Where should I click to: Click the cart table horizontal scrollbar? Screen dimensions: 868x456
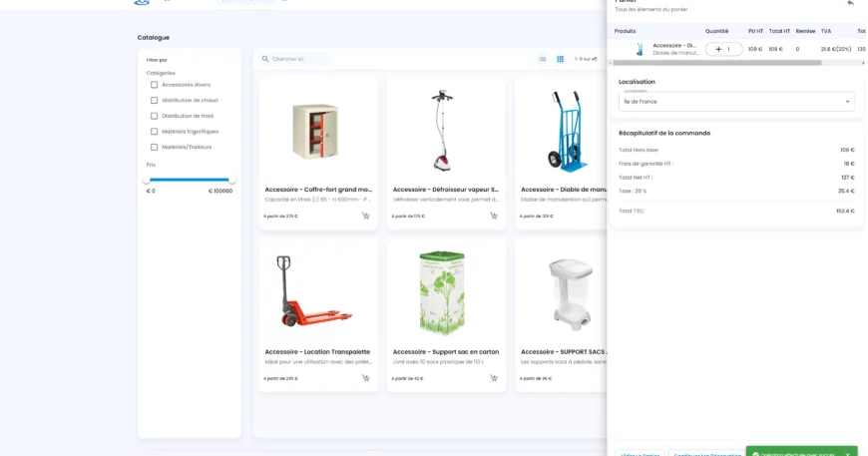(x=716, y=63)
